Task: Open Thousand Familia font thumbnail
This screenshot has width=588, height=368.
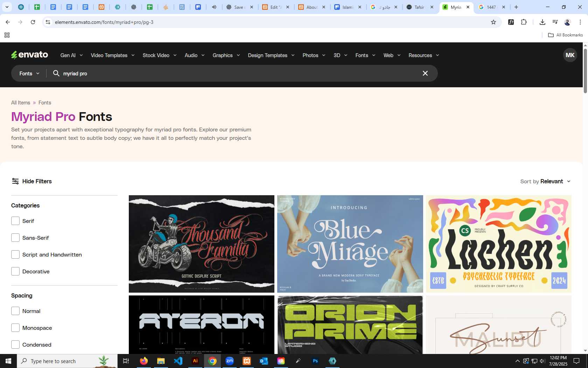Action: pos(202,244)
